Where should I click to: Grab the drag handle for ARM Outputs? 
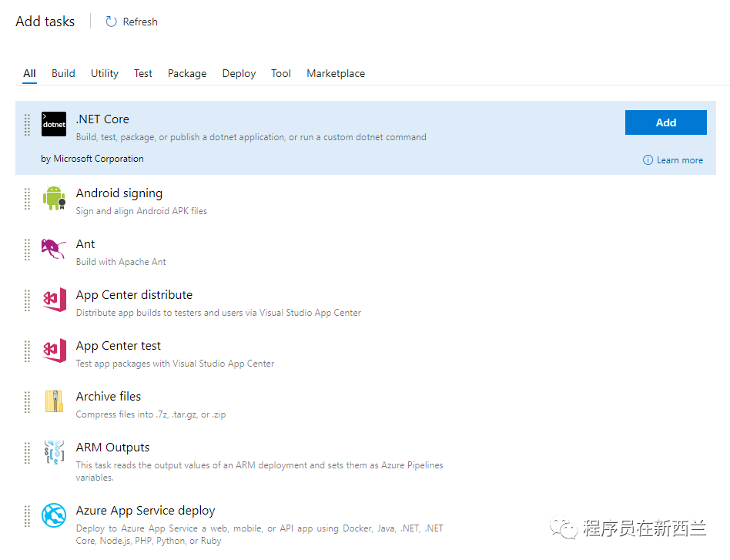(27, 453)
